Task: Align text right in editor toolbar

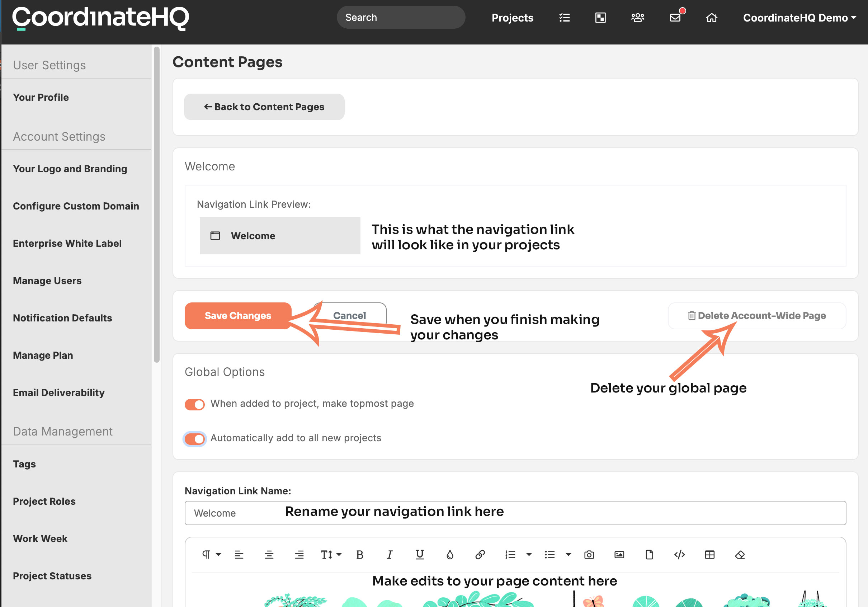Action: pos(299,554)
